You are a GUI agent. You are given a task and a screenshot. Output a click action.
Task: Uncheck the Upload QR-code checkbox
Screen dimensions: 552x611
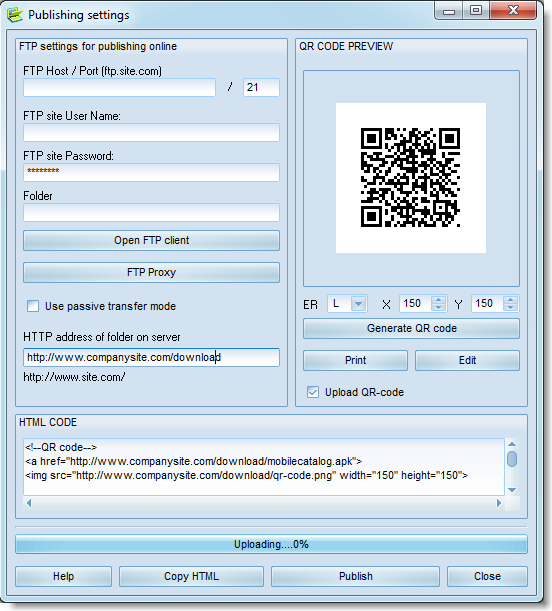click(x=313, y=392)
